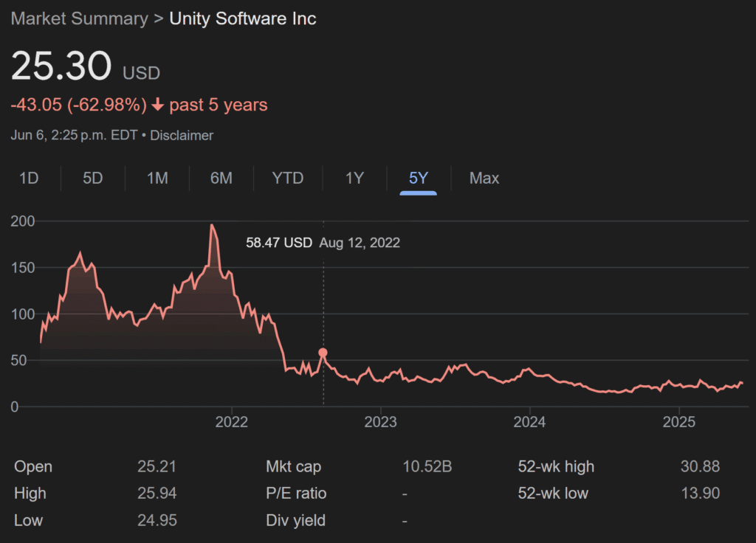Click the Open row label
Screen dimensions: 756x543
pyautogui.click(x=33, y=466)
